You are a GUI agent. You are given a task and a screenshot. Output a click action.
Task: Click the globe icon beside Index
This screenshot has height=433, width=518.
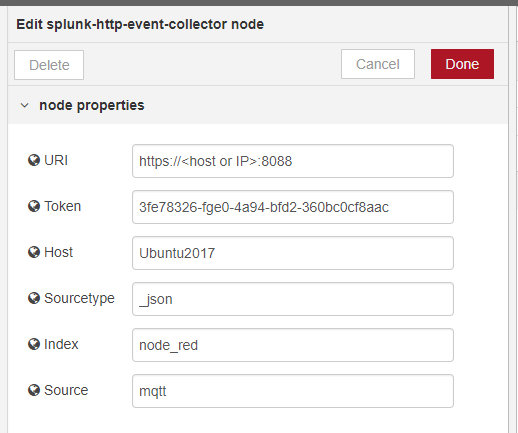click(34, 344)
